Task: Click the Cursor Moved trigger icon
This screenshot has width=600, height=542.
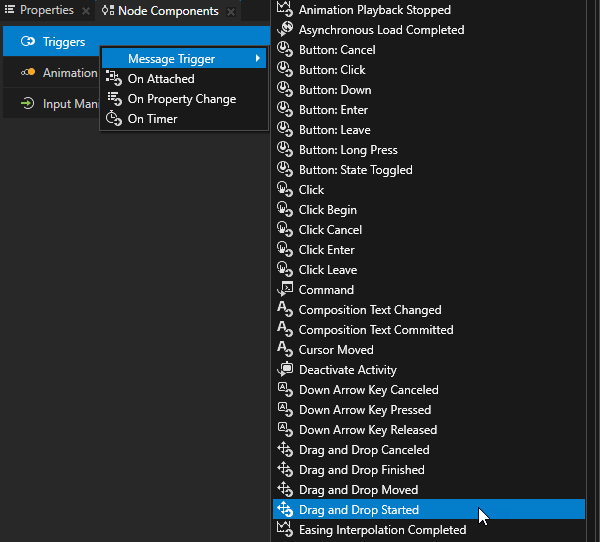Action: 285,349
